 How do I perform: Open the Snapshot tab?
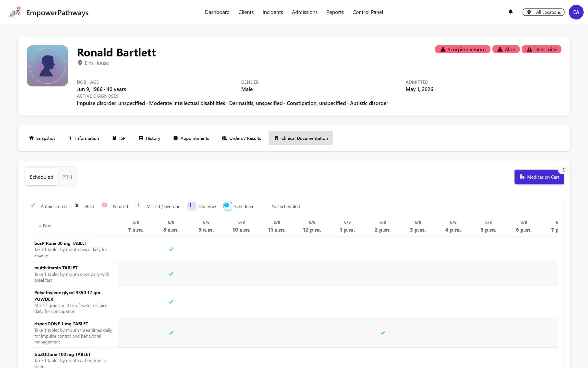pyautogui.click(x=42, y=138)
